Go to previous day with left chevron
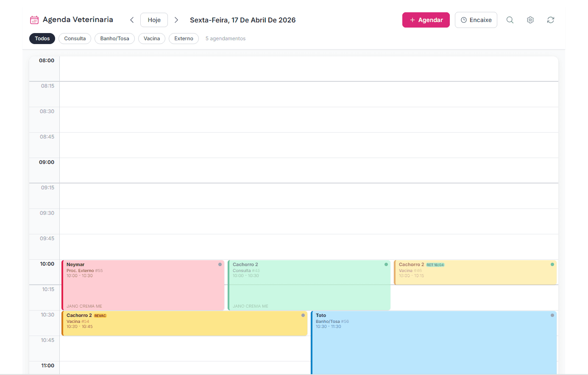This screenshot has width=588, height=375. [x=132, y=20]
